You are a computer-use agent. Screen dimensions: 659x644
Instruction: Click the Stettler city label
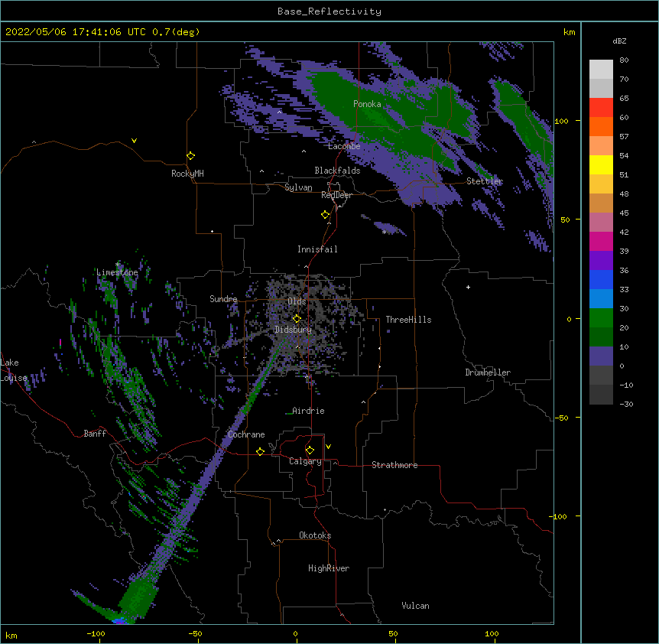pos(485,181)
